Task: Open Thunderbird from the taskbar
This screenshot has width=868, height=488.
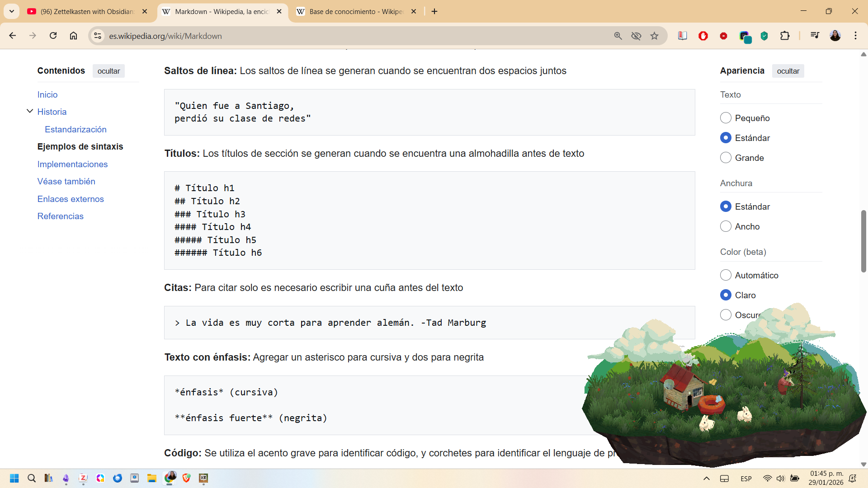Action: pyautogui.click(x=118, y=478)
